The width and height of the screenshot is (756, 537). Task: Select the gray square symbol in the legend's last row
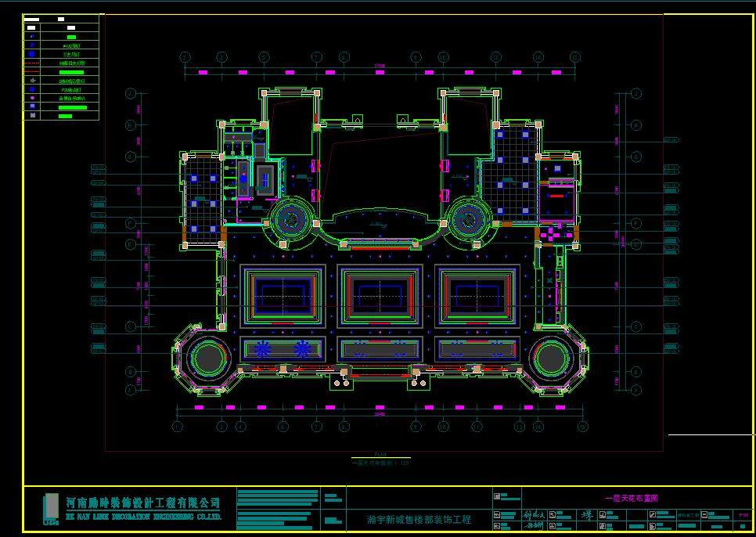click(x=32, y=116)
